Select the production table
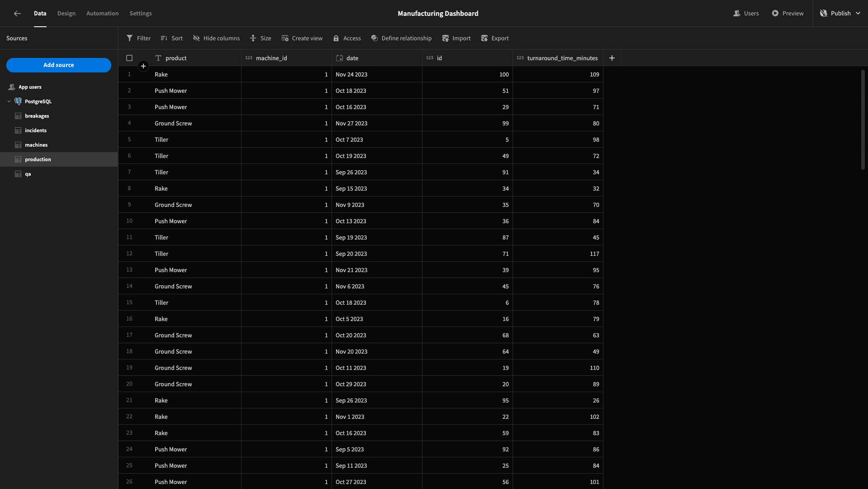The width and height of the screenshot is (868, 489). coord(59,159)
